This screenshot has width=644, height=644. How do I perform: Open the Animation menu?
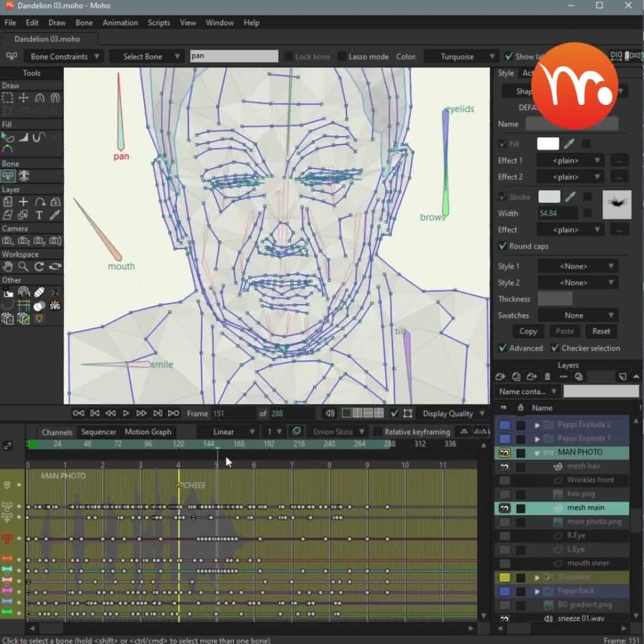click(120, 23)
